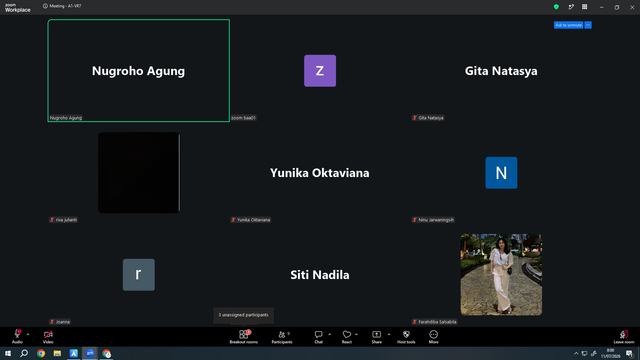Open meeting info icon next to Meeting title

[45, 6]
